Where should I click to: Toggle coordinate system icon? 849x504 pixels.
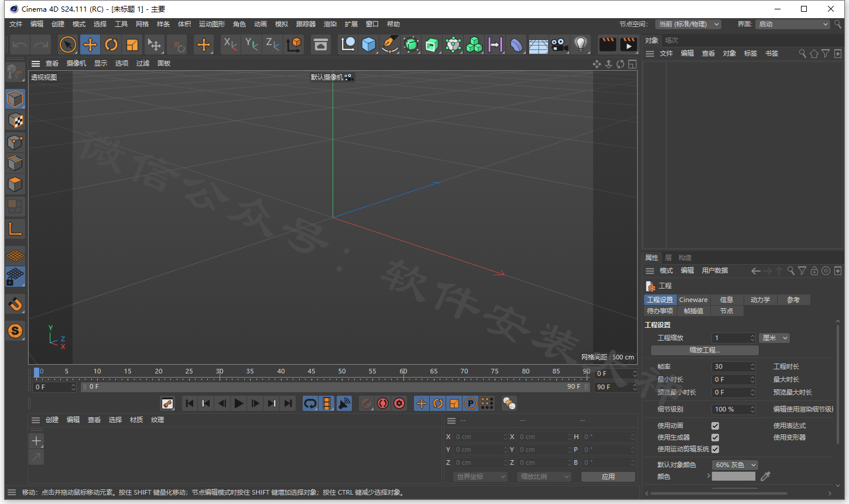(x=295, y=44)
